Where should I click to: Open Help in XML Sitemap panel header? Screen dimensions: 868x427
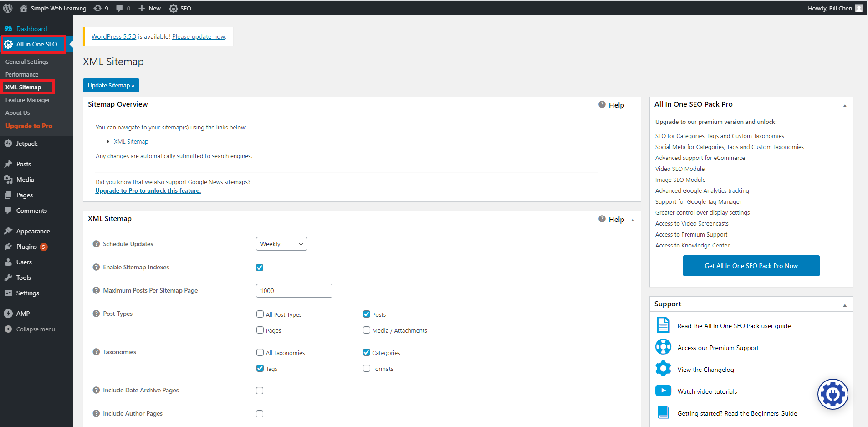tap(612, 219)
